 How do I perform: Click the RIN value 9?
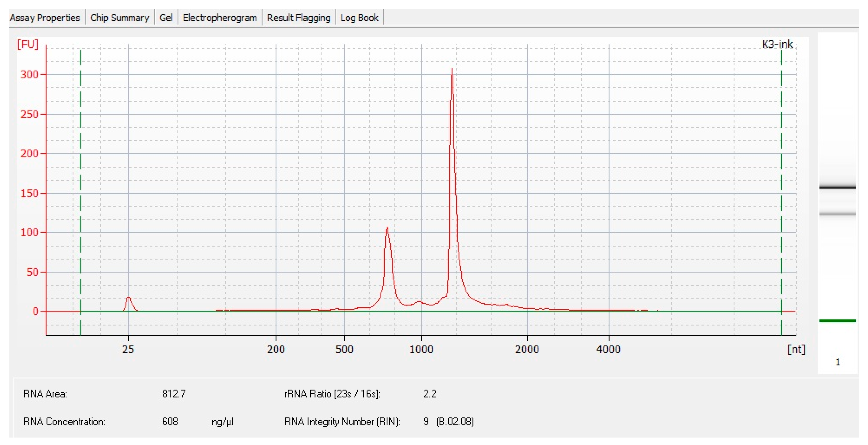coord(426,421)
